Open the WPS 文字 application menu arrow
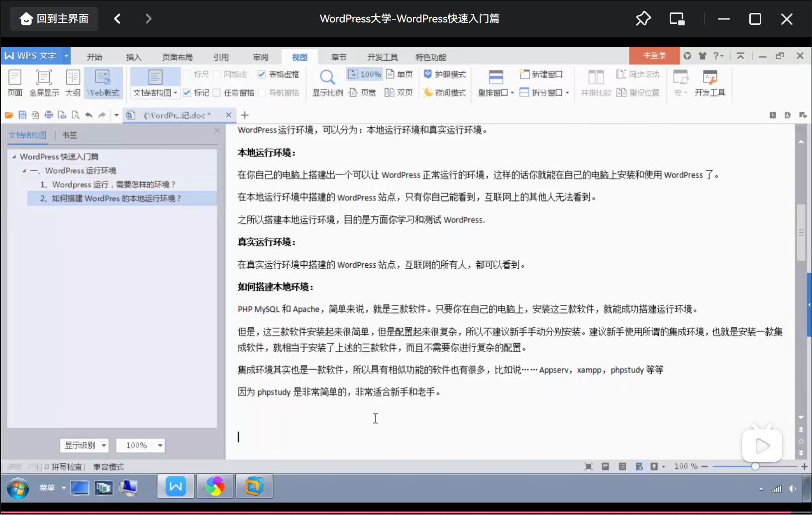The height and width of the screenshot is (515, 812). click(66, 56)
